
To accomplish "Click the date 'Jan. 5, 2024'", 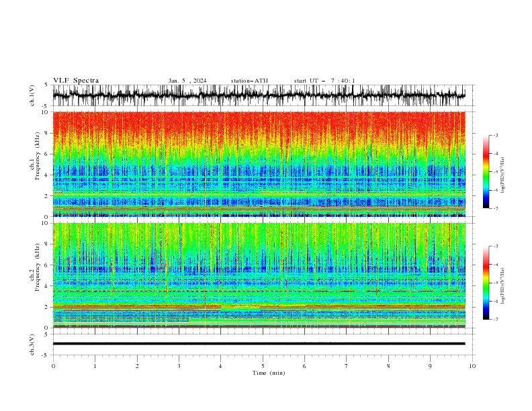I will [x=187, y=81].
